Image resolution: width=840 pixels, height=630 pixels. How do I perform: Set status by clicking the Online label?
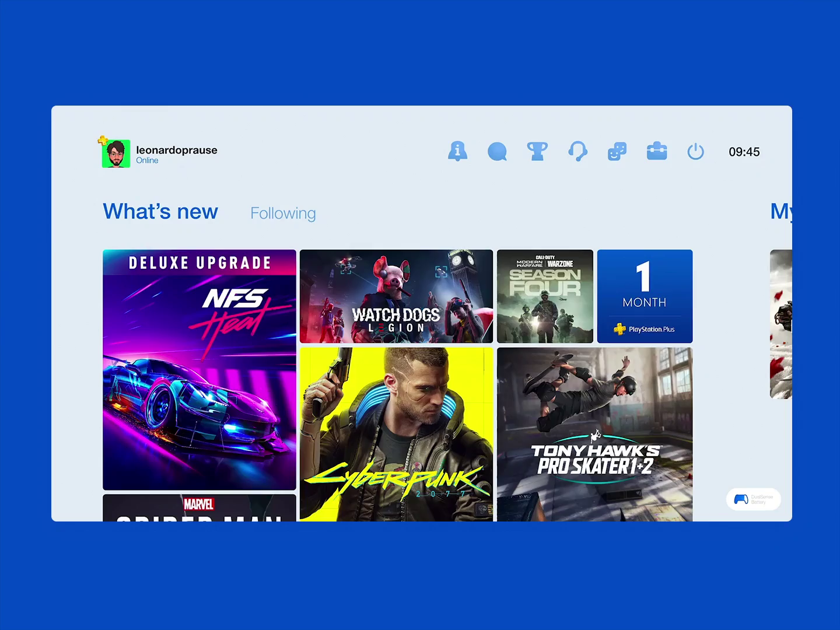click(147, 160)
